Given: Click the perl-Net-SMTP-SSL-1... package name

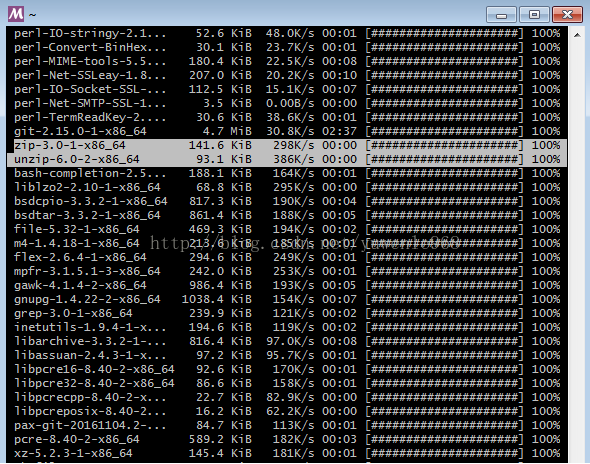Looking at the screenshot, I should click(90, 103).
